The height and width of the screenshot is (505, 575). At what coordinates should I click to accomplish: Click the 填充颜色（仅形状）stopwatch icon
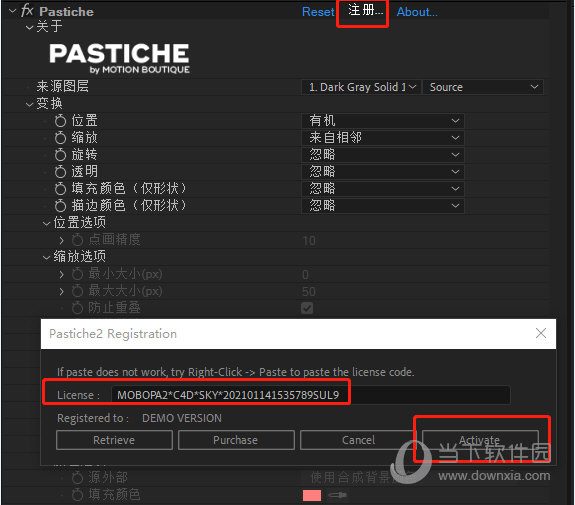[61, 189]
